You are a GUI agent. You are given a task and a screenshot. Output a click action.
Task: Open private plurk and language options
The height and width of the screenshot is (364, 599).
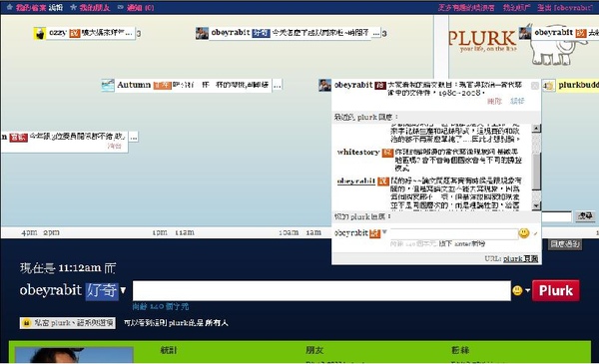click(68, 323)
